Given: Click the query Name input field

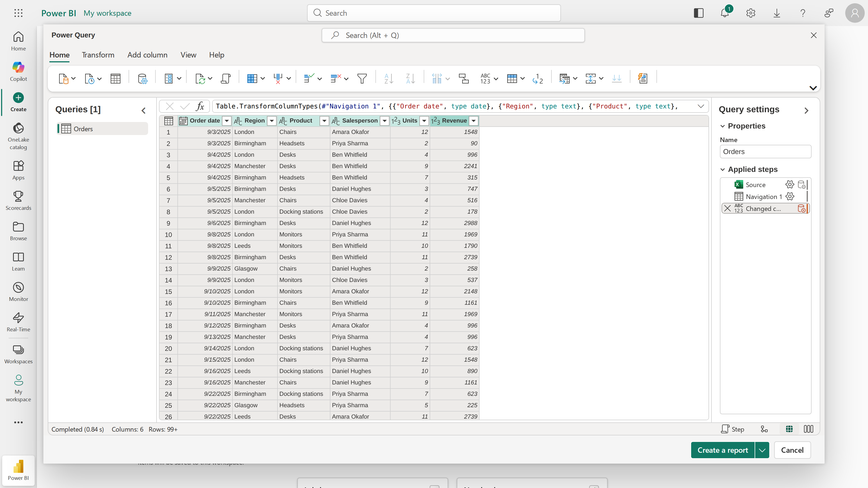Looking at the screenshot, I should coord(765,152).
